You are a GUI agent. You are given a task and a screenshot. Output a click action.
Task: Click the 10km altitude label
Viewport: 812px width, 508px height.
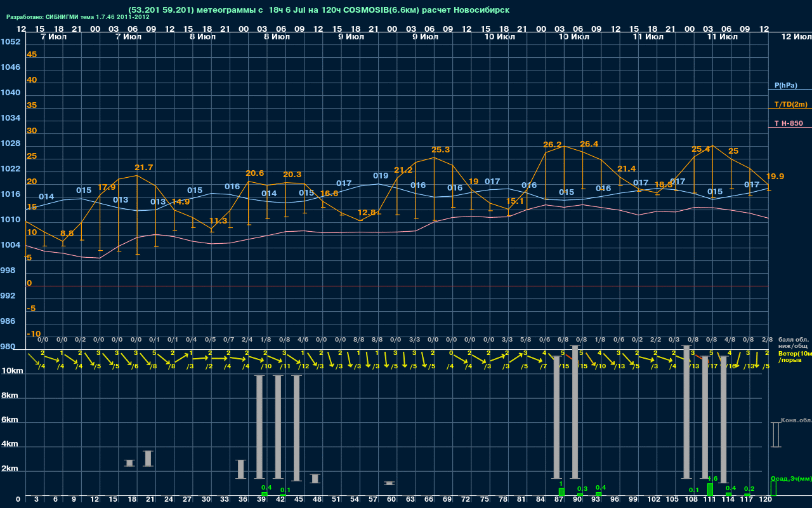pos(13,371)
